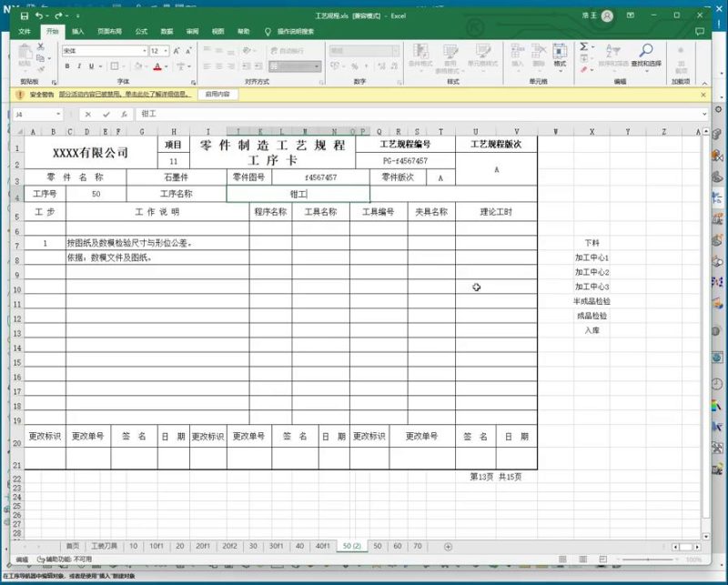Viewport: 728px width, 585px height.
Task: Switch to the 插入 ribbon tab
Action: (x=78, y=31)
